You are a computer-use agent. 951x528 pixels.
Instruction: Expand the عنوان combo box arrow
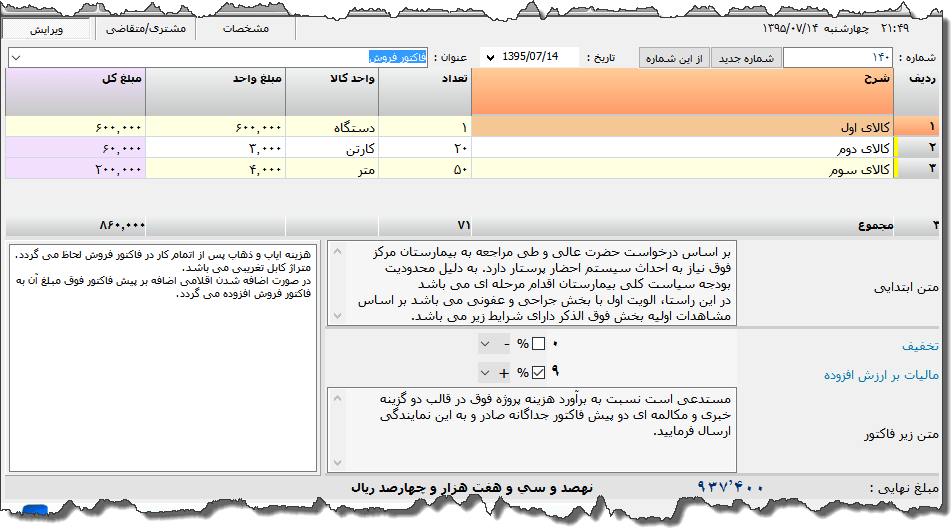pyautogui.click(x=16, y=58)
